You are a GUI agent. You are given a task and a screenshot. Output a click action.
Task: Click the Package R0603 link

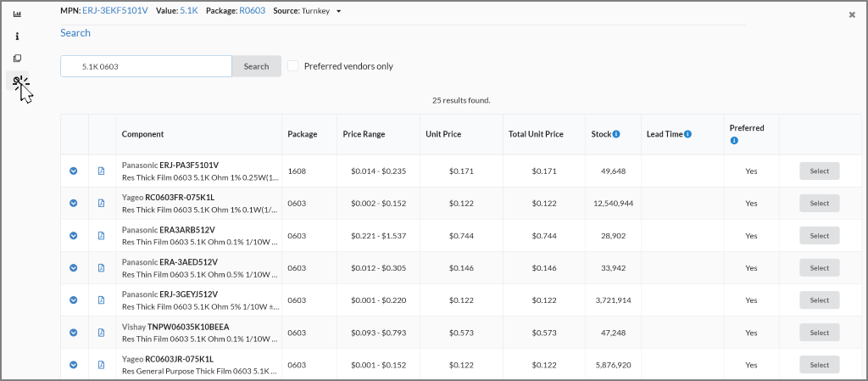point(252,11)
